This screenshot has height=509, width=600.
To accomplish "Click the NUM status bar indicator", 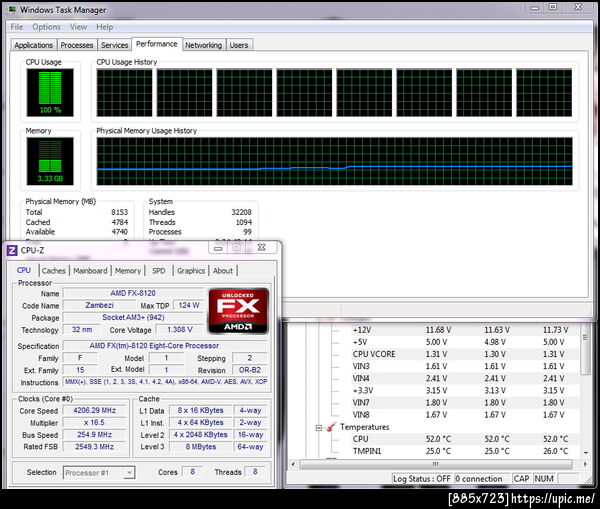I will tap(544, 479).
